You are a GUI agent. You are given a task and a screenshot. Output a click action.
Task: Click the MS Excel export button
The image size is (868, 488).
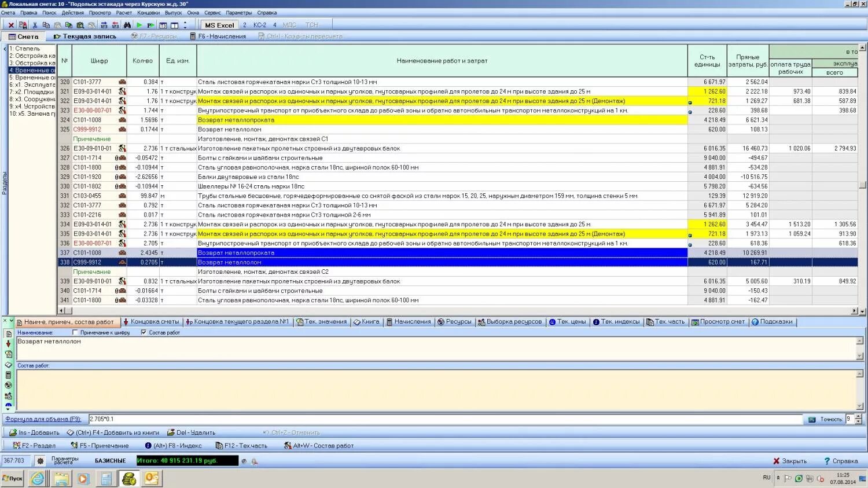click(x=219, y=25)
